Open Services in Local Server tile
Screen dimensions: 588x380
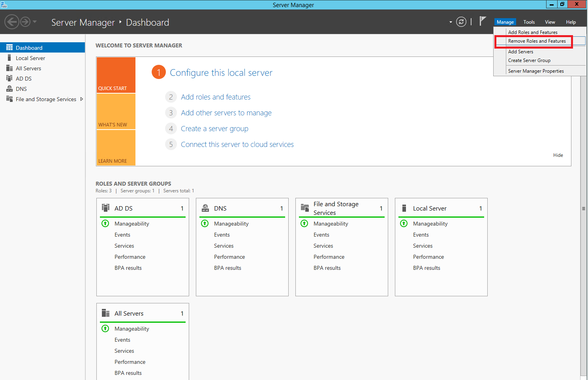(x=423, y=246)
